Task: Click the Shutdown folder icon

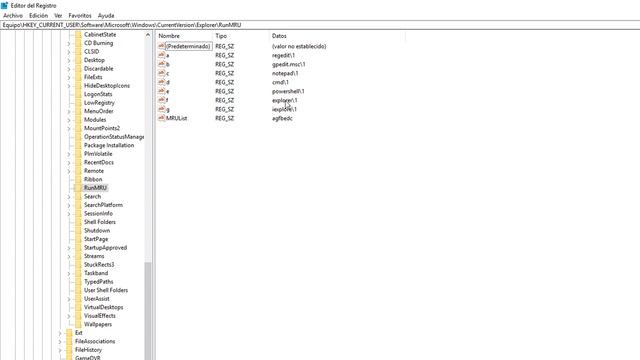Action: coord(78,231)
